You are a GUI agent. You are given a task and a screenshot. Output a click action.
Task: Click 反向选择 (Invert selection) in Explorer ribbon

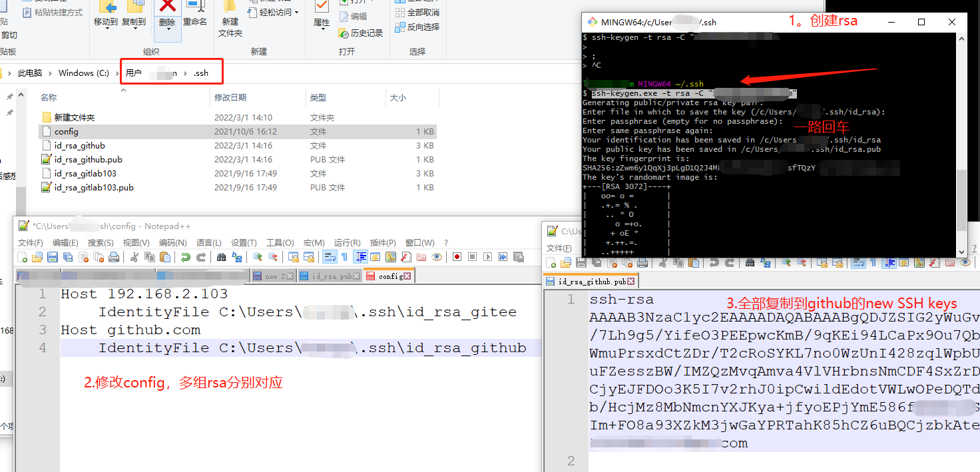(x=418, y=27)
